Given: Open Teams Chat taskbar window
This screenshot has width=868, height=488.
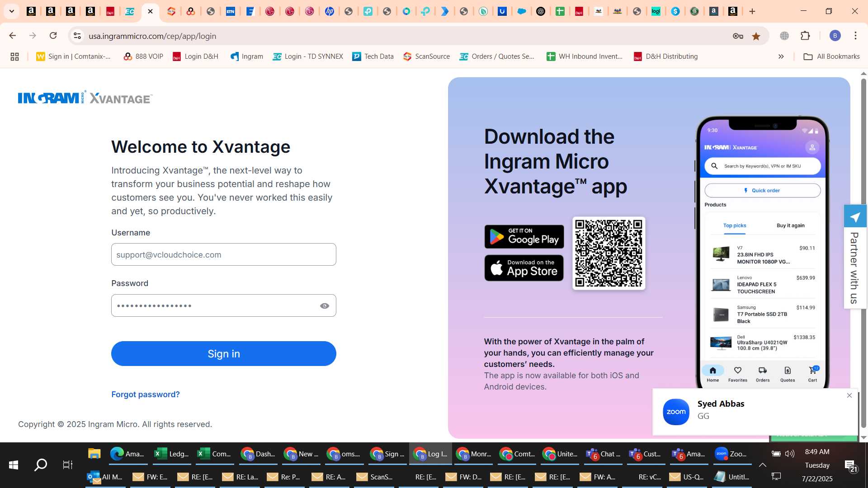Looking at the screenshot, I should pyautogui.click(x=603, y=454).
